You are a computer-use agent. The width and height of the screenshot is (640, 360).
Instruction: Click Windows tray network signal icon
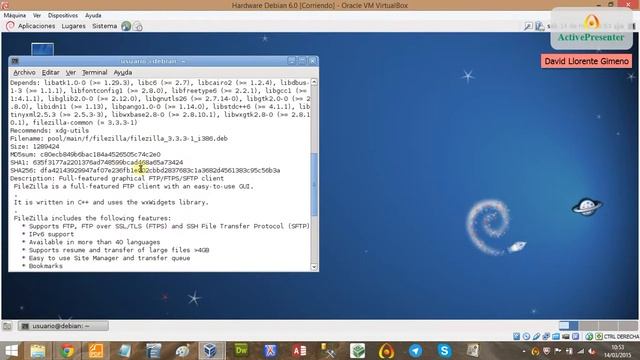pyautogui.click(x=580, y=351)
